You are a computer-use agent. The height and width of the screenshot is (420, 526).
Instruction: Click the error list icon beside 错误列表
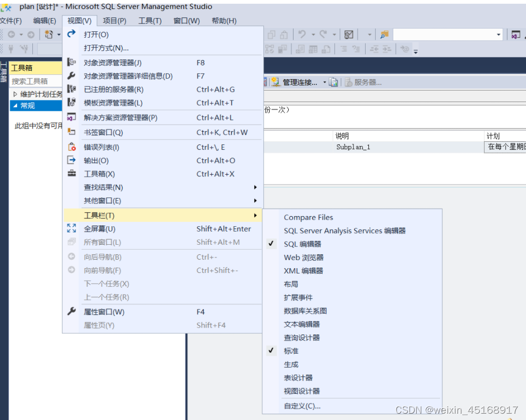(72, 147)
